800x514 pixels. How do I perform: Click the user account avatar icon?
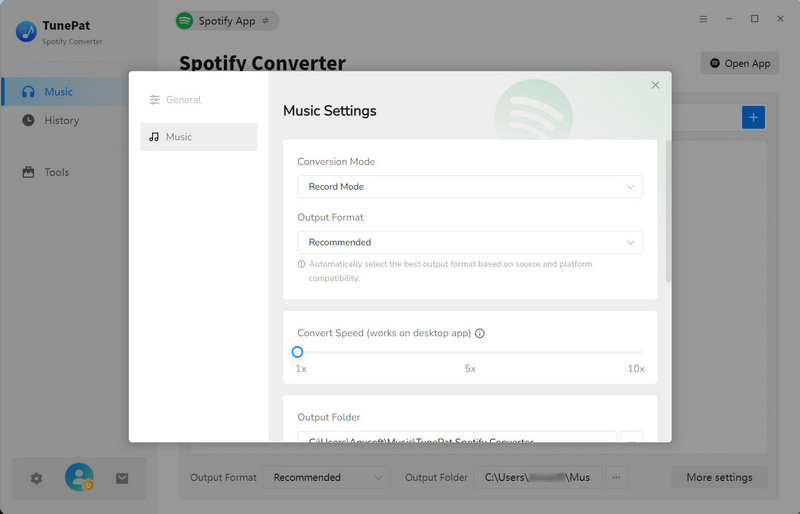point(79,477)
